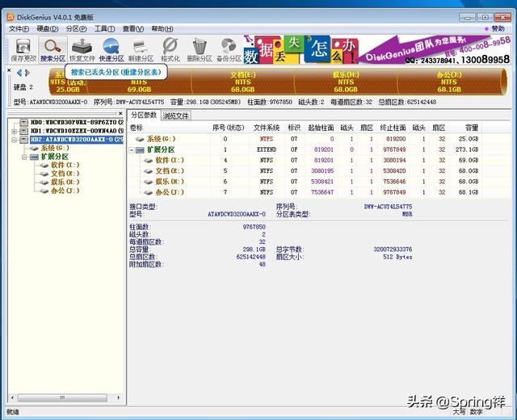Select 文档(E:) in left tree
This screenshot has height=420, width=517.
click(x=65, y=174)
